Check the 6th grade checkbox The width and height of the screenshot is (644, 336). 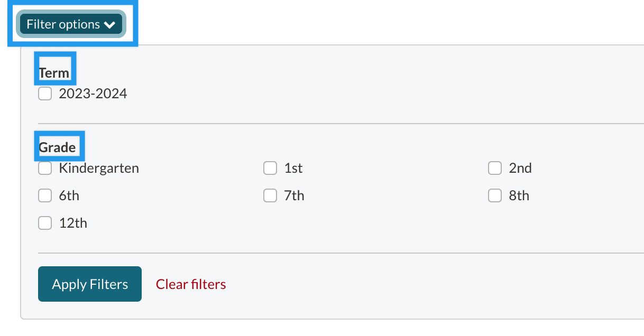coord(45,196)
